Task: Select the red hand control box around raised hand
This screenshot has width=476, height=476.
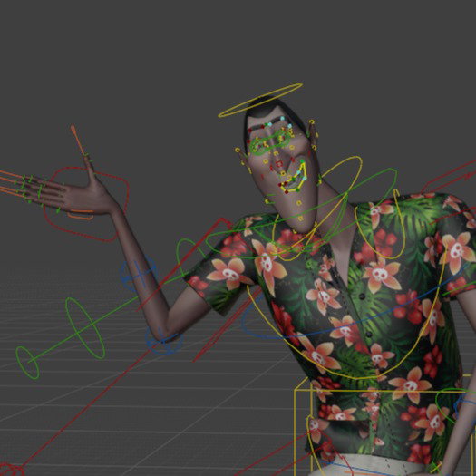Action: [x=86, y=204]
